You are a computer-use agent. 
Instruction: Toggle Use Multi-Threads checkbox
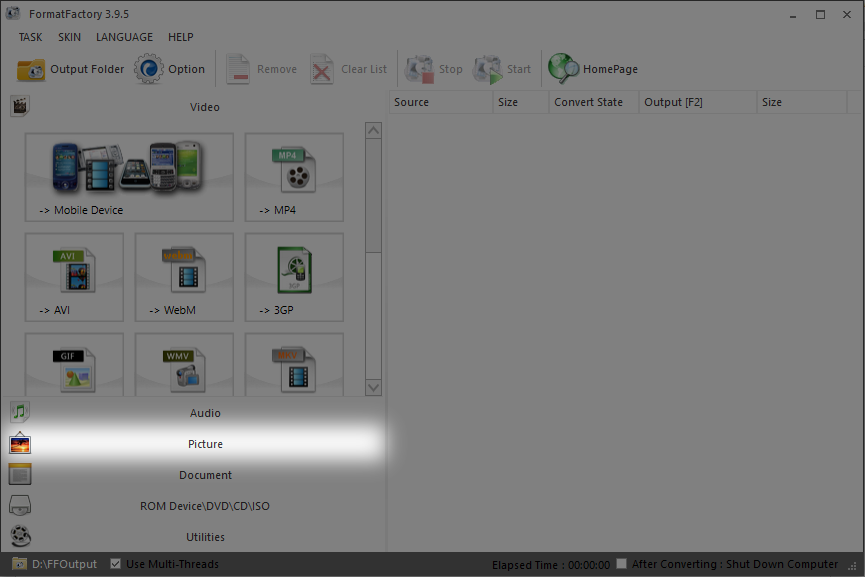(x=116, y=564)
